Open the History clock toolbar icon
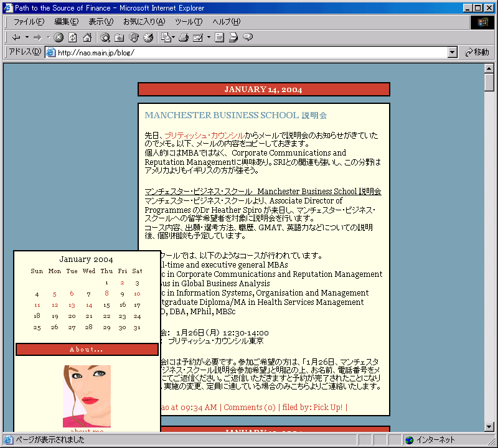Screen dimensions: 498x448 coord(148,37)
